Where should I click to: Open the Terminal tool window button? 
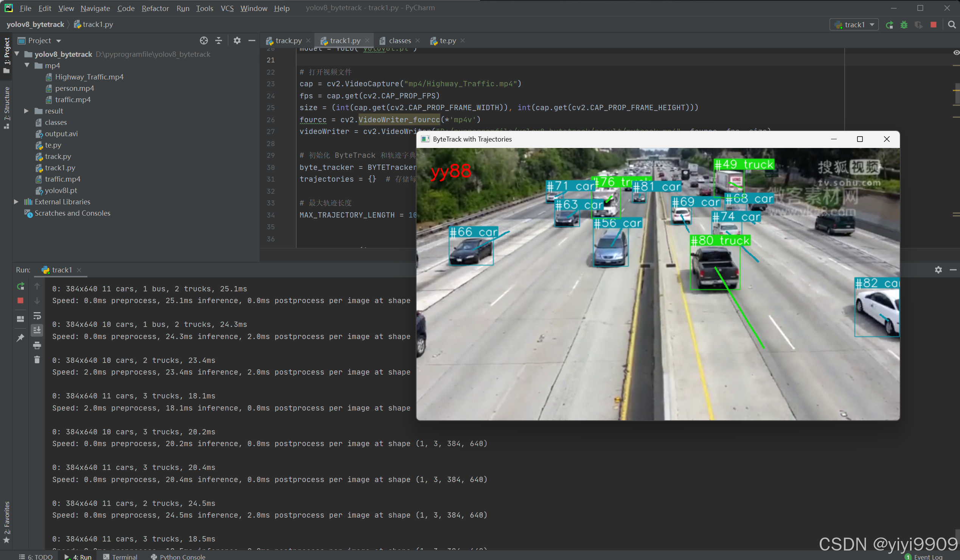point(120,557)
